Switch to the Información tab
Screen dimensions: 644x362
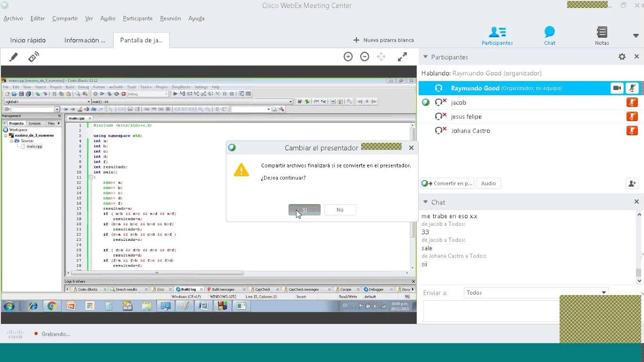(x=85, y=40)
